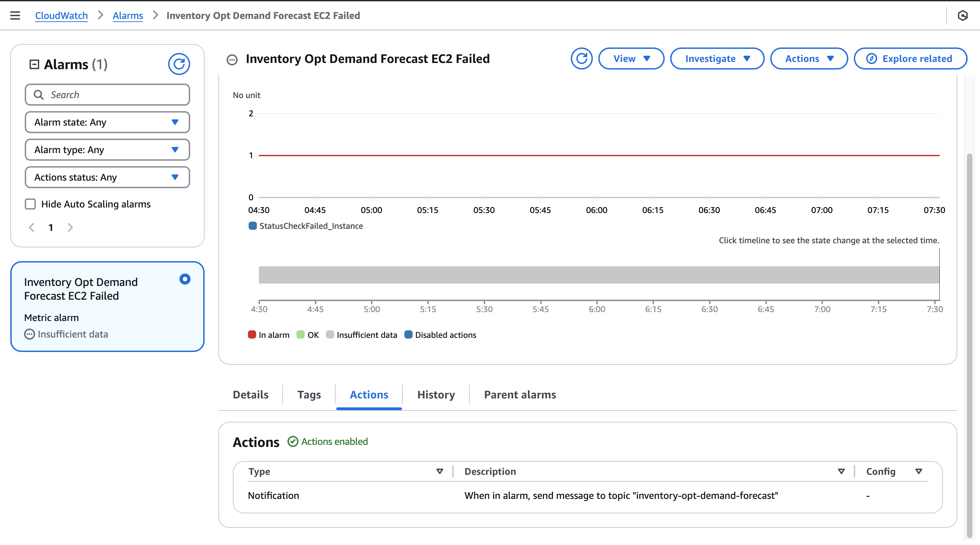
Task: Click the search magnifier icon
Action: pos(39,95)
